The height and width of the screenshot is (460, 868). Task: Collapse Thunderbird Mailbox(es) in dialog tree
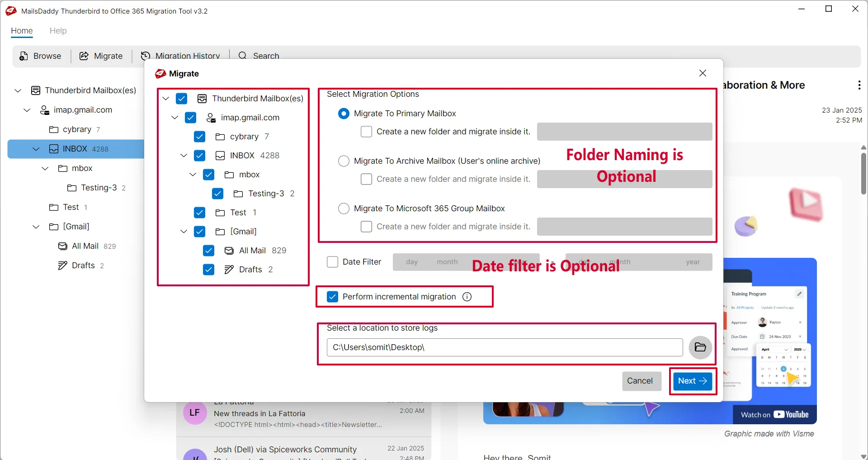pyautogui.click(x=166, y=99)
